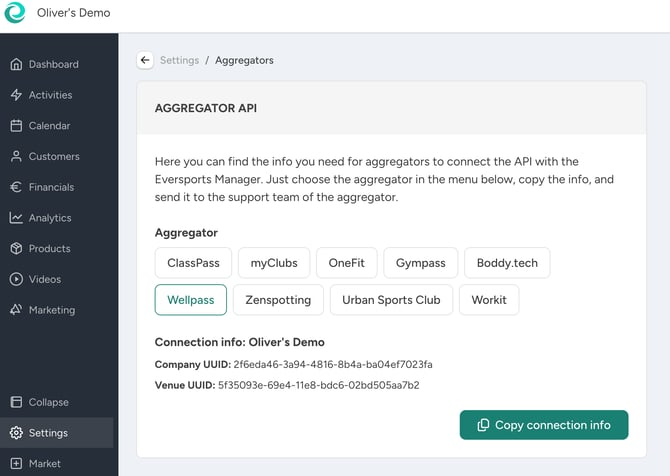Select the ClassPass aggregator
The height and width of the screenshot is (476, 670).
193,263
